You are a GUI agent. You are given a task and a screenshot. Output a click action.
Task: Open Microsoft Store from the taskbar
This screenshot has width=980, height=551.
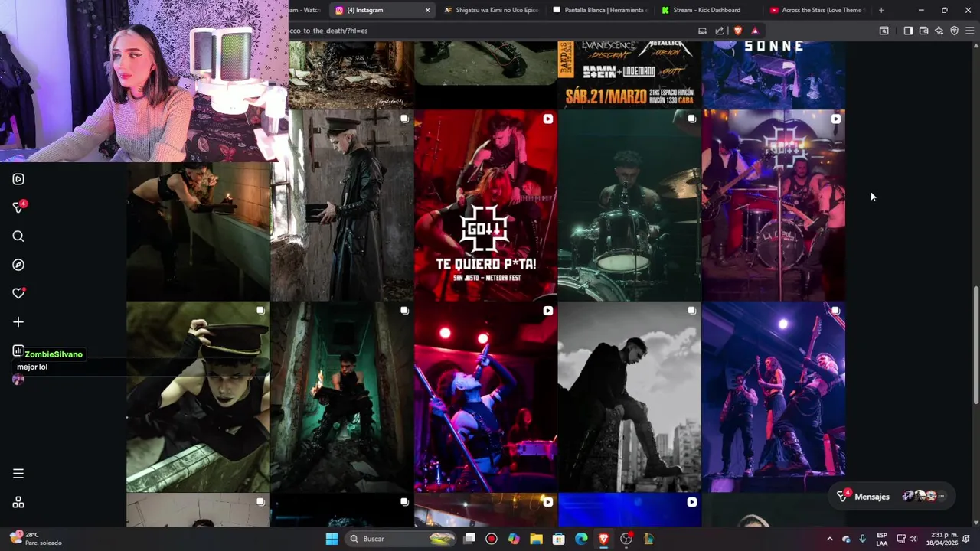tap(559, 539)
